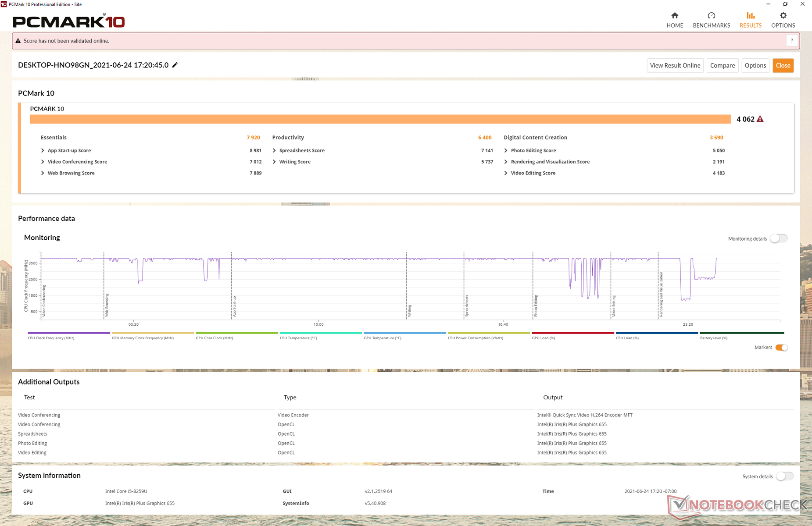Screen dimensions: 812x526
Task: Turn off the Markers toggle
Action: point(781,348)
